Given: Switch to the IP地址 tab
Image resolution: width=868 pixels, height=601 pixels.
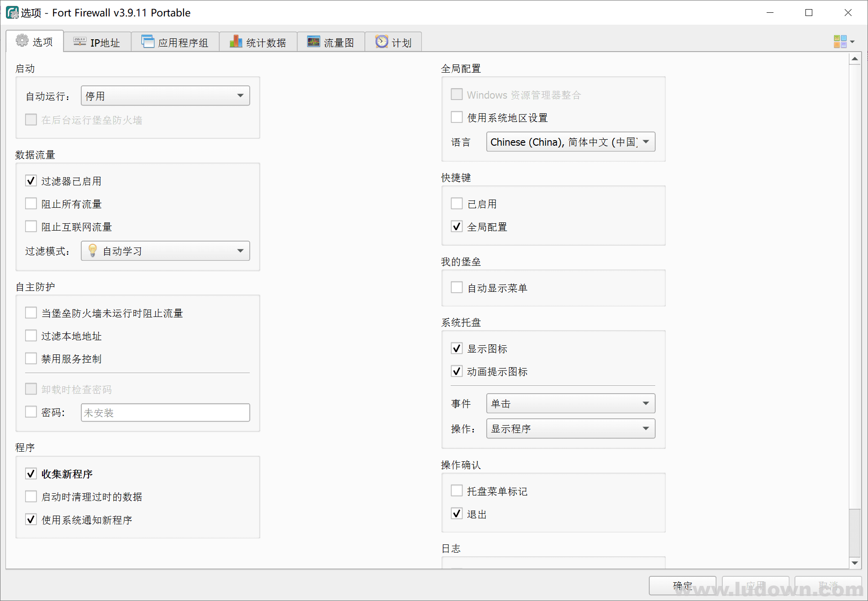Looking at the screenshot, I should tap(97, 42).
